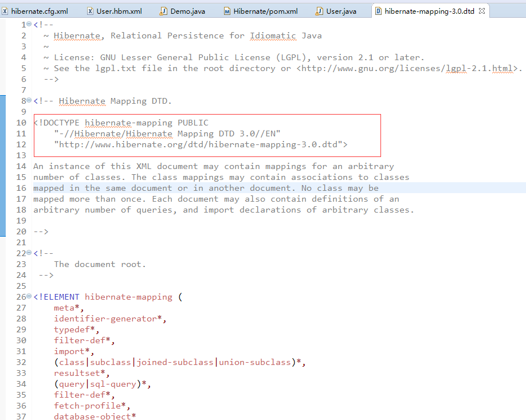Place cursor on '<!DOCTYPE hibernate-mapping PUBLIC' line
The image size is (526, 420).
point(121,123)
